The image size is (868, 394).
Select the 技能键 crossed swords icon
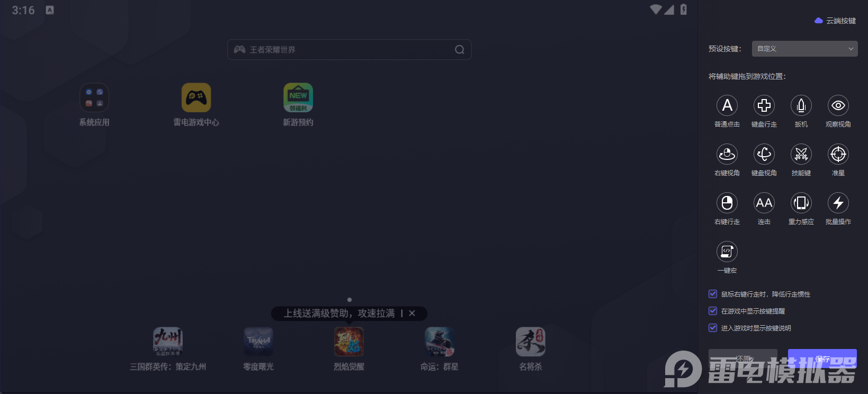coord(801,154)
